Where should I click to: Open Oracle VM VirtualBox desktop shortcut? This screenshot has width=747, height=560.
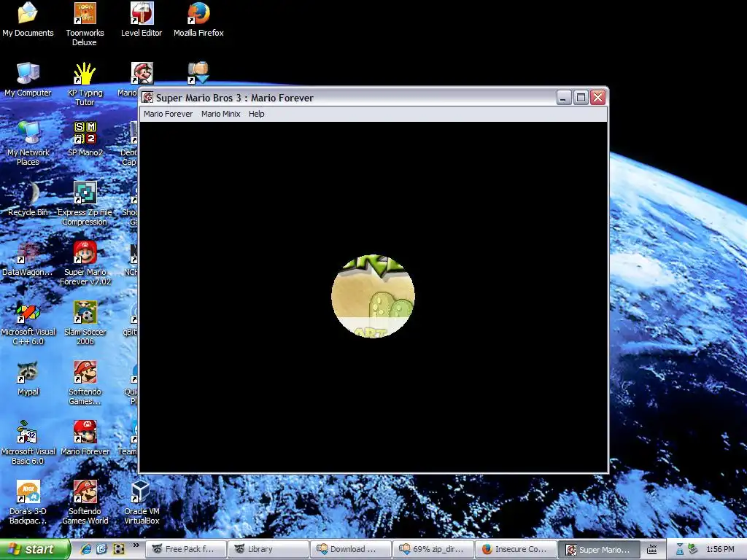[x=142, y=502]
